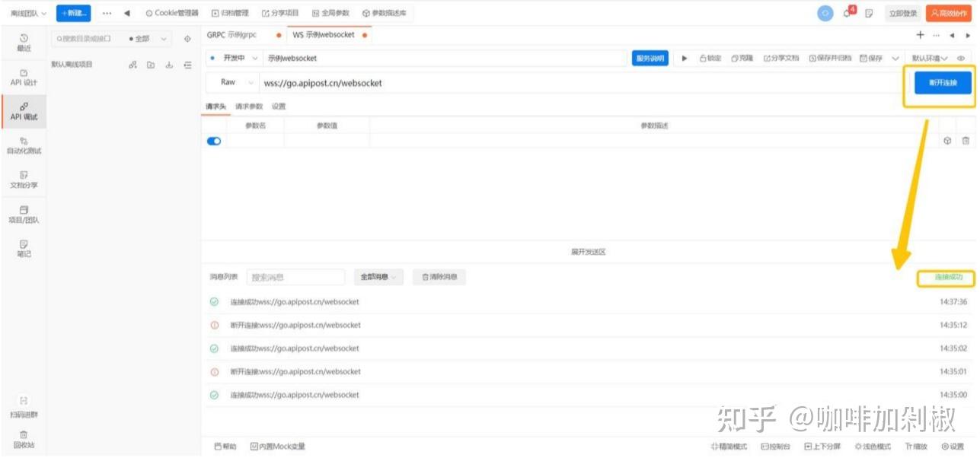The image size is (980, 458).
Task: Open the 回收站 recycle bin
Action: pos(24,440)
